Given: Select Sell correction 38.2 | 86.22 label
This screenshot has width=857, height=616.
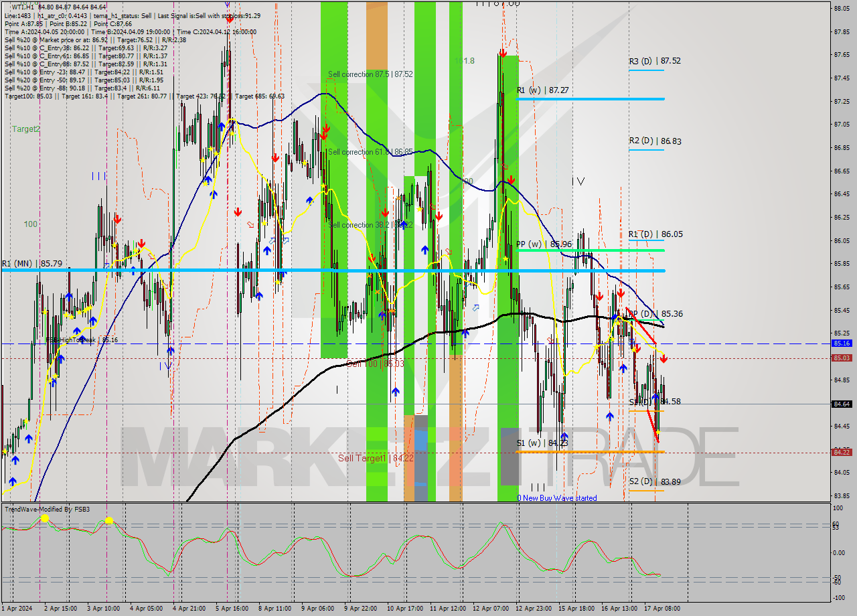Looking at the screenshot, I should 370,225.
